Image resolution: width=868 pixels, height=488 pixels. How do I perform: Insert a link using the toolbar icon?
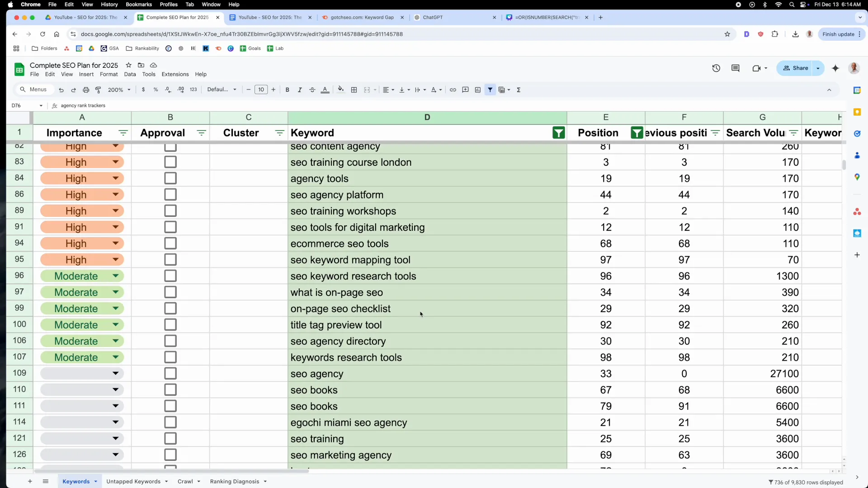453,90
